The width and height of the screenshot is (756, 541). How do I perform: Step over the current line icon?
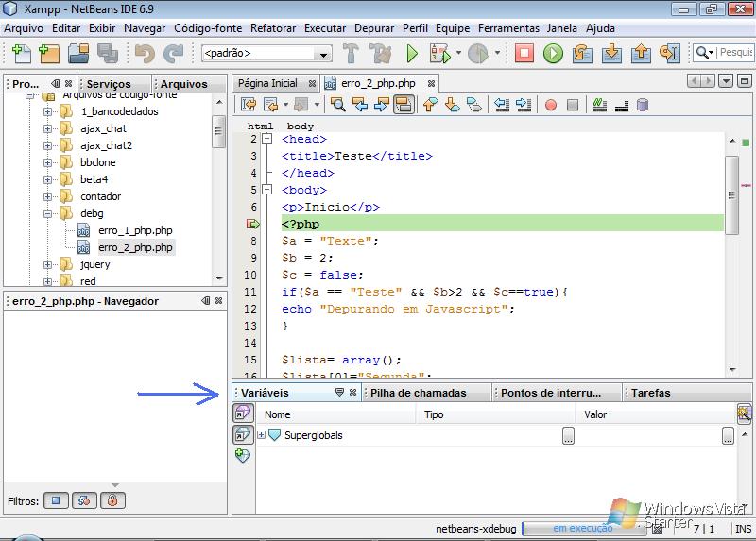pyautogui.click(x=582, y=53)
